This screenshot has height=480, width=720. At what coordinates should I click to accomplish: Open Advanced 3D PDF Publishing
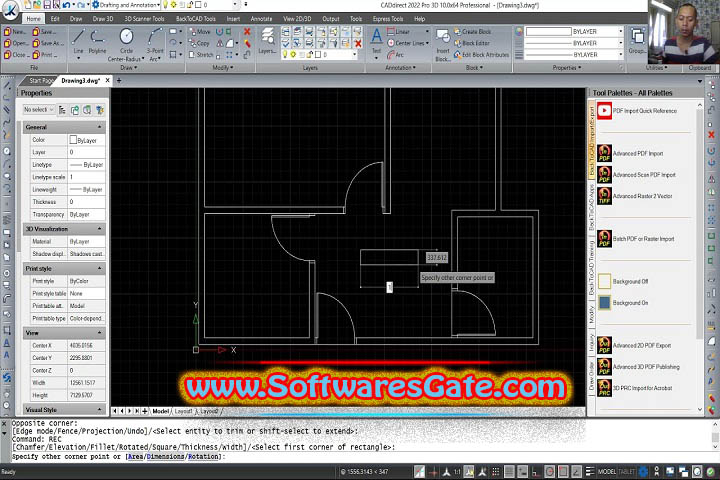[x=639, y=367]
